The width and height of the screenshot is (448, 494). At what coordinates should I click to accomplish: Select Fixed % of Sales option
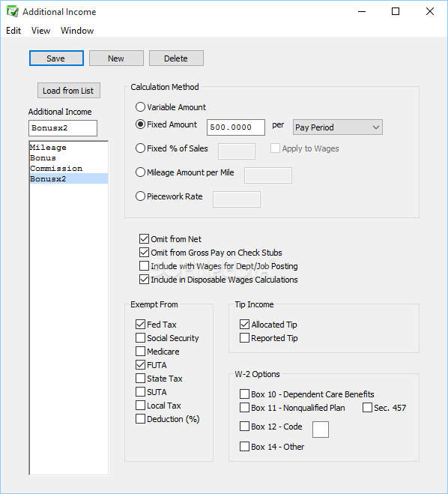click(140, 148)
